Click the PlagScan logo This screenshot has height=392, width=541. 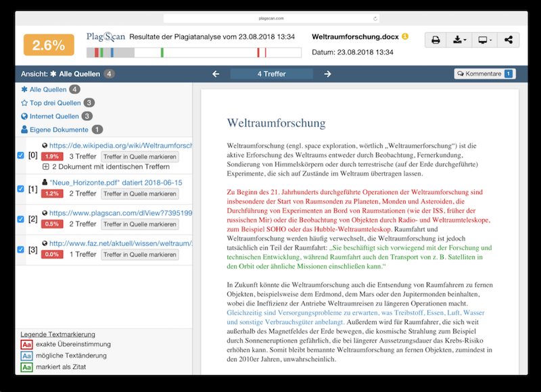tap(105, 36)
